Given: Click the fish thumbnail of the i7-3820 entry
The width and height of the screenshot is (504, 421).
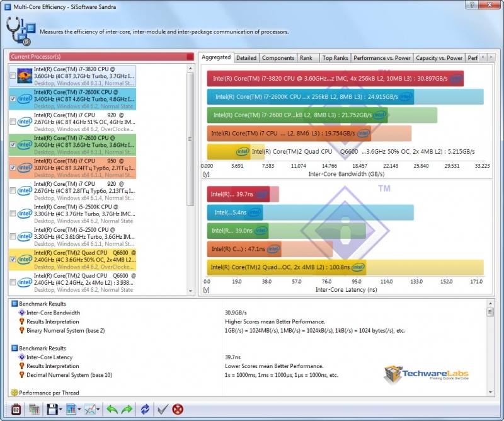Looking at the screenshot, I should click(x=25, y=76).
